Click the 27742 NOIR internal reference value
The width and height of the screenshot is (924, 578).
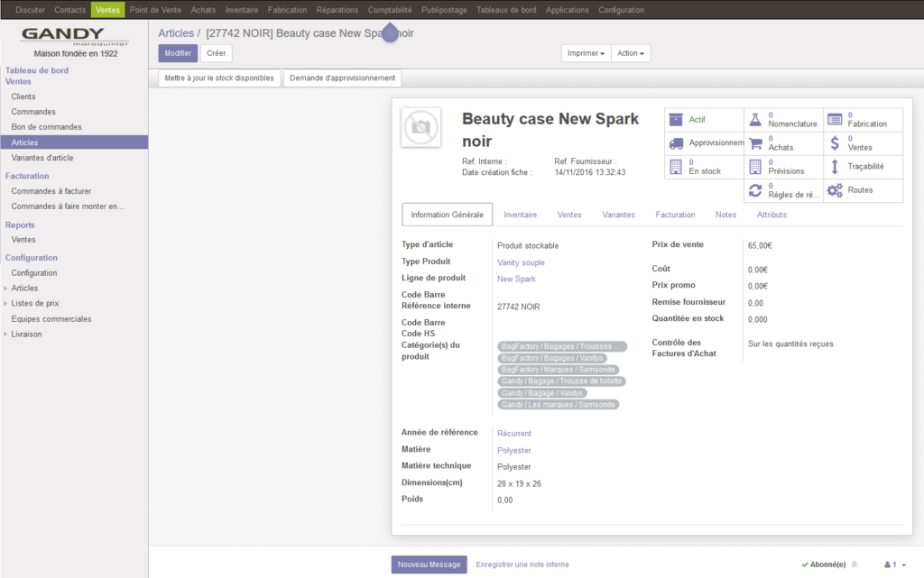pos(519,307)
